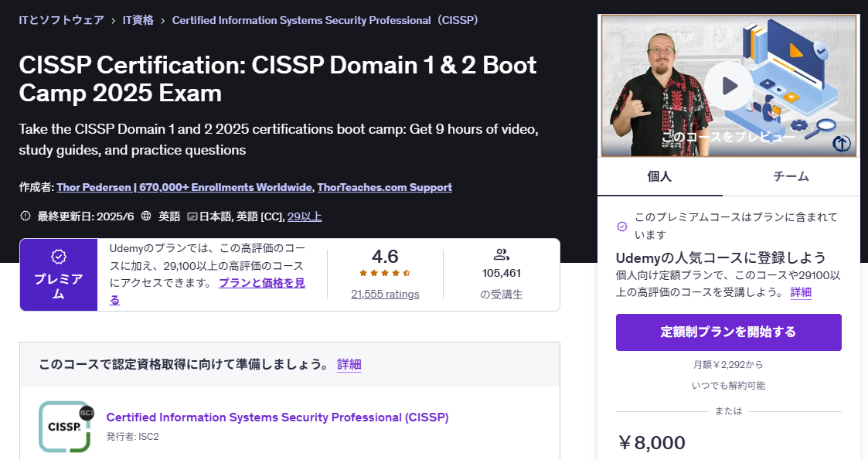Screen dimensions: 868x460
Task: Click the closed captions icon
Action: point(192,216)
